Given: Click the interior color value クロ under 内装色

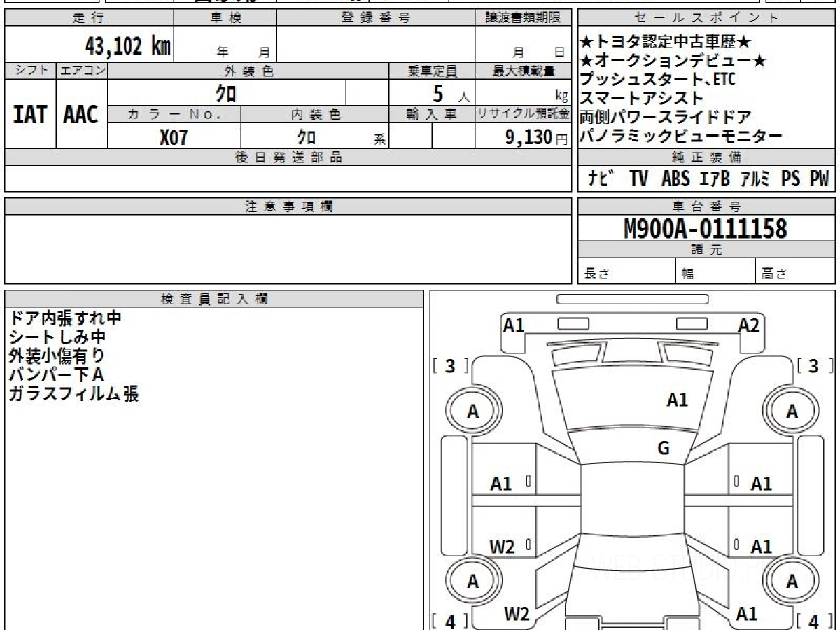Looking at the screenshot, I should 307,137.
